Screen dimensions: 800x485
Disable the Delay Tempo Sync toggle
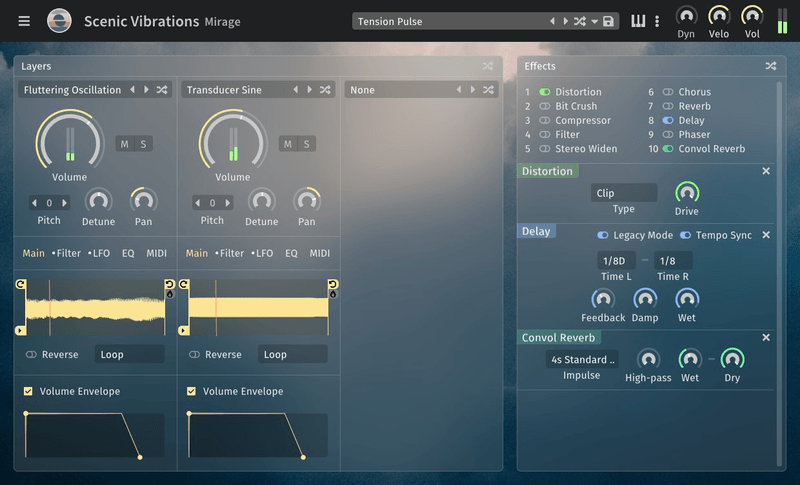686,235
